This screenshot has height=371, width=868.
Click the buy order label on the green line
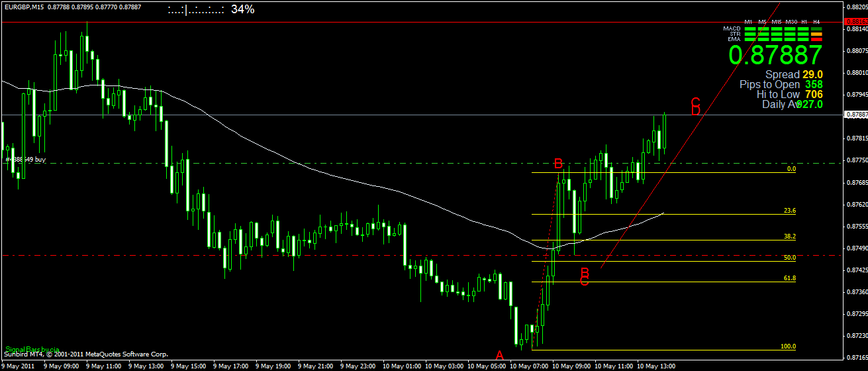pos(25,160)
